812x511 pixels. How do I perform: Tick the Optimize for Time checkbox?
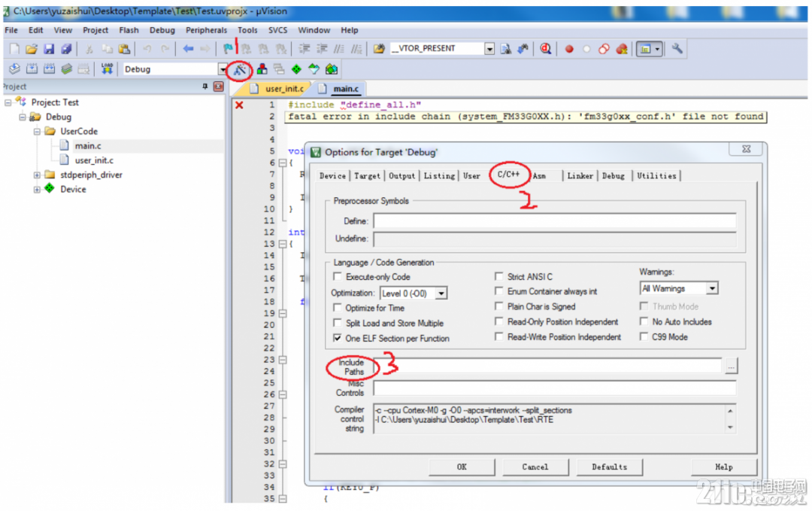(x=338, y=308)
